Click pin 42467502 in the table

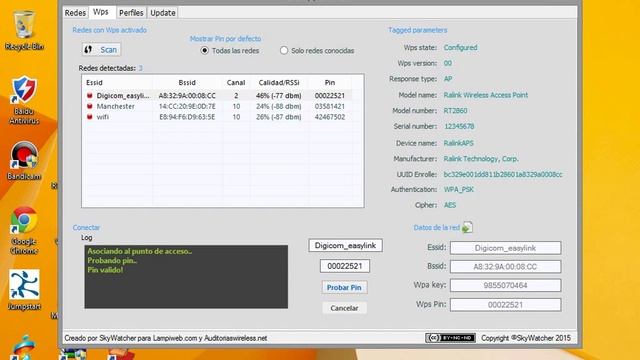pyautogui.click(x=330, y=117)
